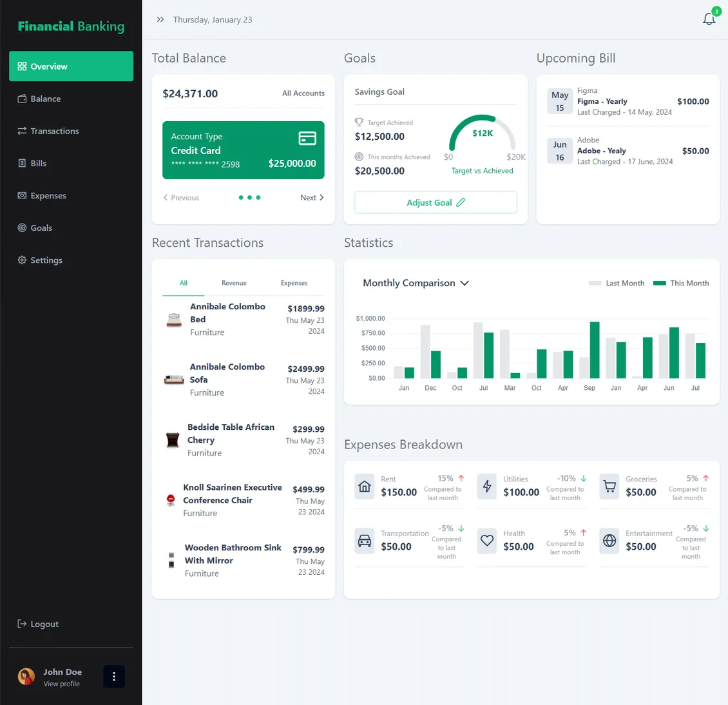This screenshot has width=728, height=705.
Task: Select the Expenses transactions tab
Action: (294, 283)
